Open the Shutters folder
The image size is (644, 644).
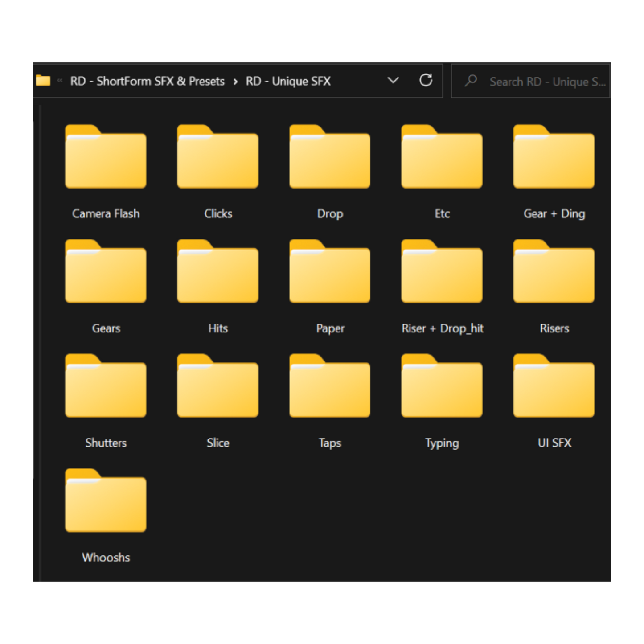point(106,386)
